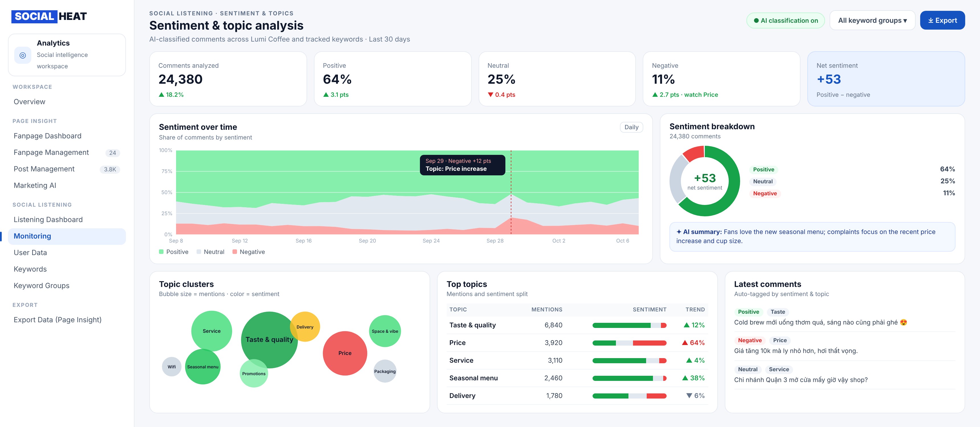Click Taste & quality sentiment bar
This screenshot has height=427, width=980.
click(x=629, y=325)
